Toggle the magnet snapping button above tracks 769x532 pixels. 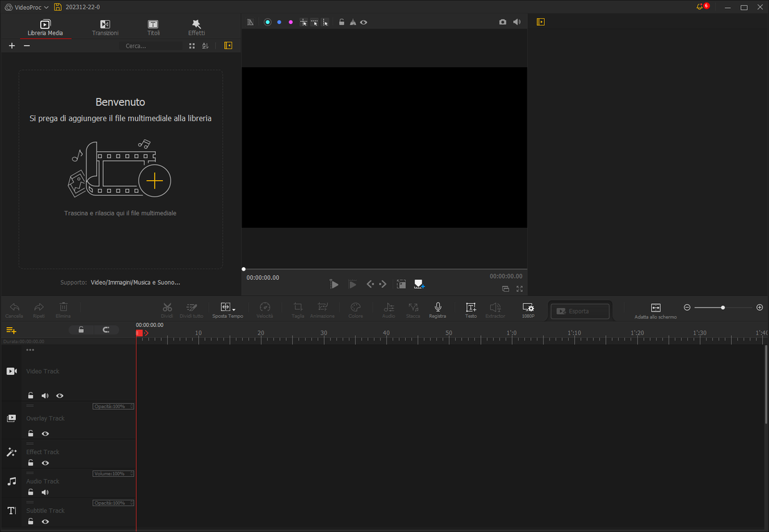tap(106, 330)
